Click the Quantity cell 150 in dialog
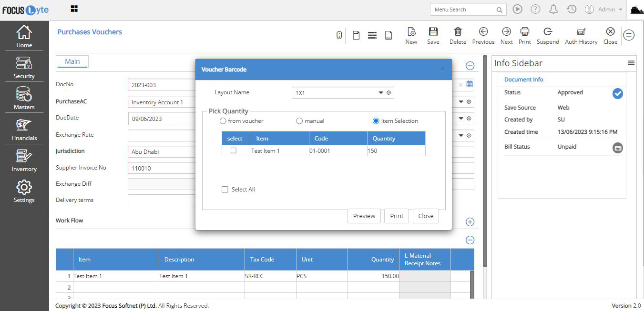 pos(396,150)
